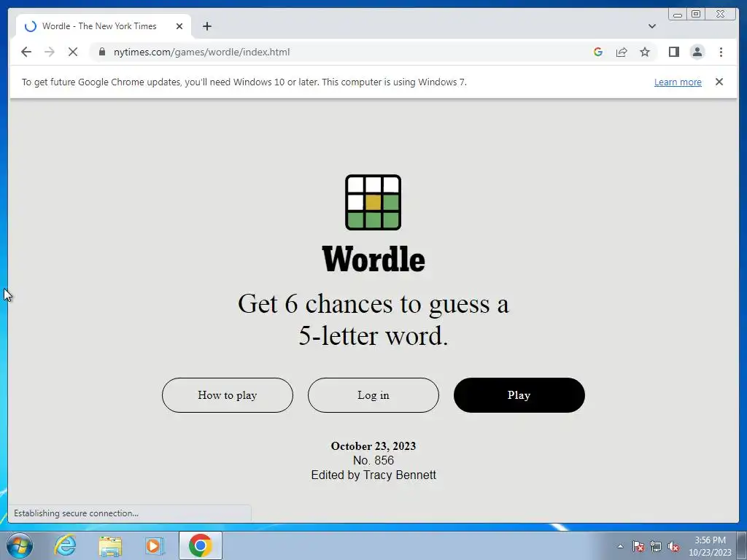Image resolution: width=747 pixels, height=560 pixels.
Task: Start the game with Play button
Action: coord(519,395)
